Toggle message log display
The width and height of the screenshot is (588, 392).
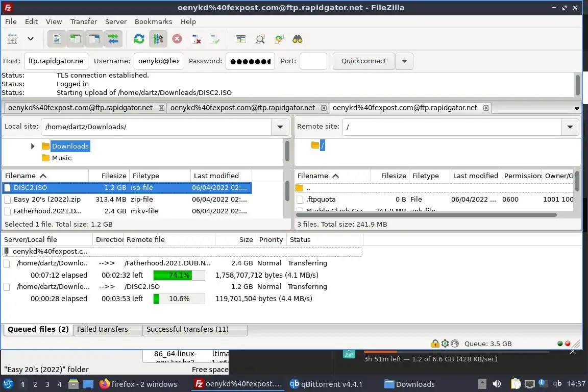[x=57, y=39]
